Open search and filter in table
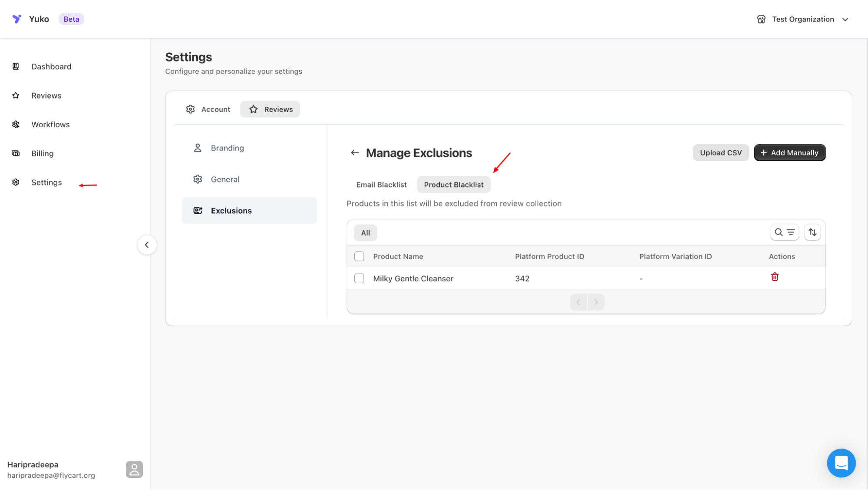 (784, 232)
